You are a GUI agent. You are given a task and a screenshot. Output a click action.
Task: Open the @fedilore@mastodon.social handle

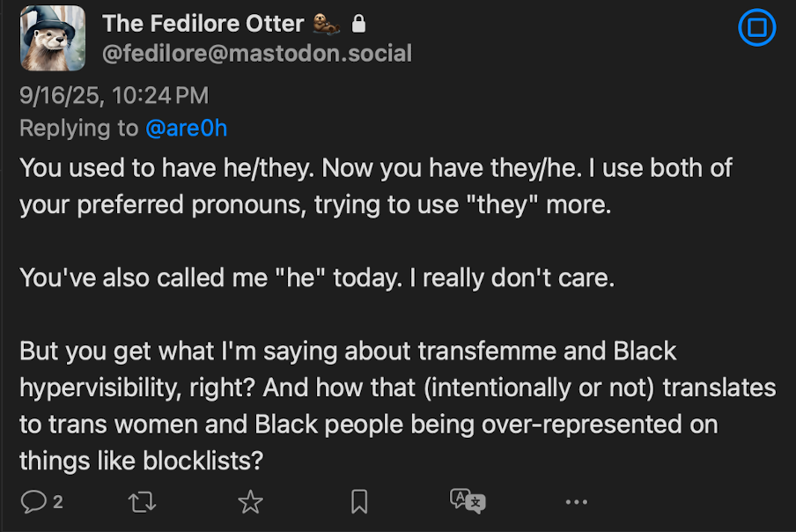point(257,54)
